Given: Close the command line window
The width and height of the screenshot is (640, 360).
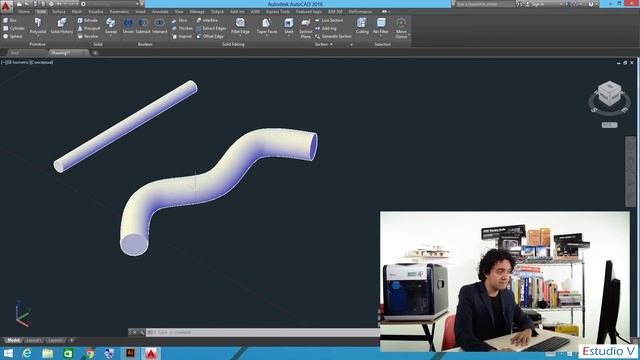Looking at the screenshot, I should (134, 332).
